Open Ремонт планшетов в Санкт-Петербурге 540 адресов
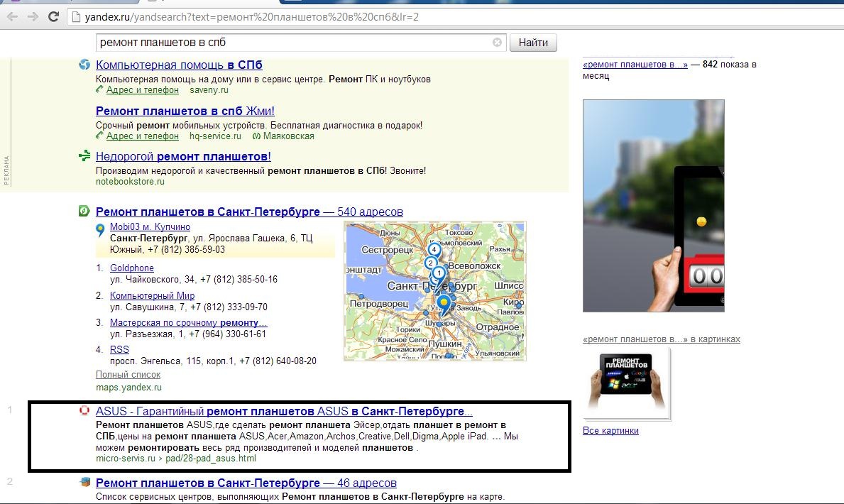The width and height of the screenshot is (844, 504). (249, 212)
